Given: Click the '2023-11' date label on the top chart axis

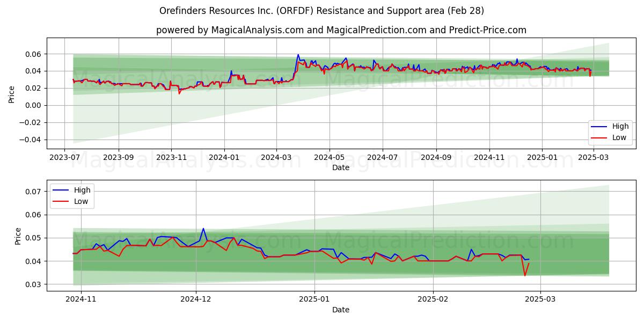Looking at the screenshot, I should pyautogui.click(x=171, y=158).
